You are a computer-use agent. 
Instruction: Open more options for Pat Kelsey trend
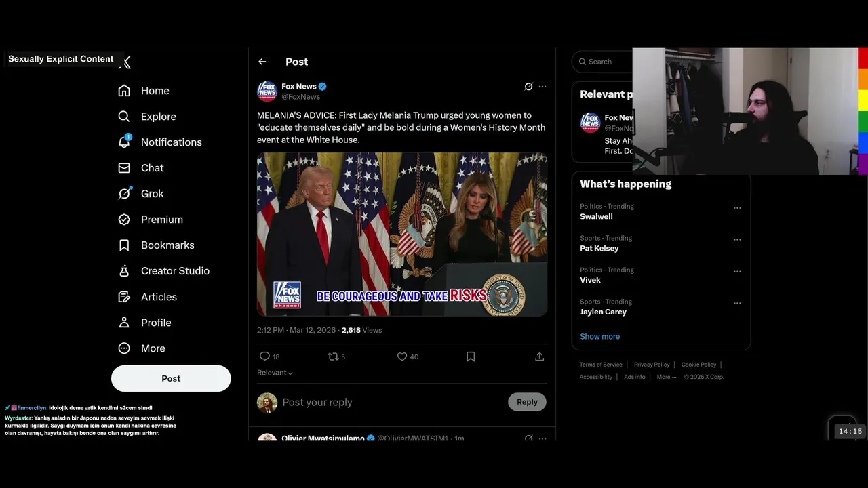click(737, 240)
